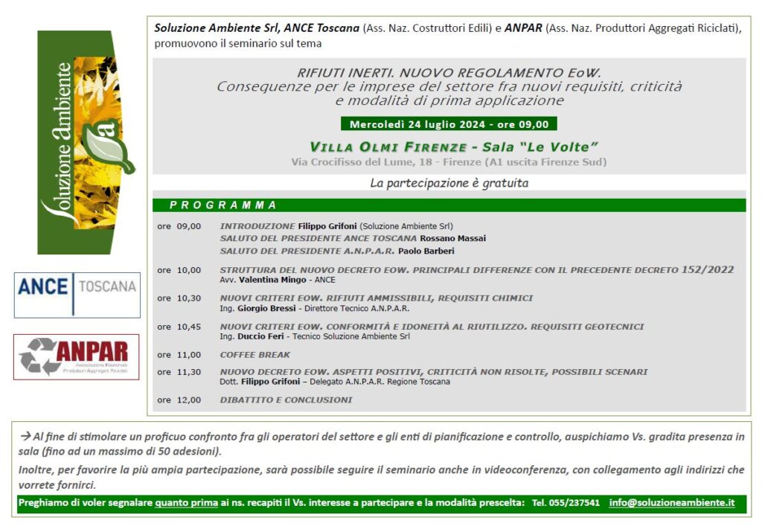The height and width of the screenshot is (532, 762).
Task: Click speaker "Avv. Valentina Mingo - ANCE"
Action: click(x=278, y=280)
